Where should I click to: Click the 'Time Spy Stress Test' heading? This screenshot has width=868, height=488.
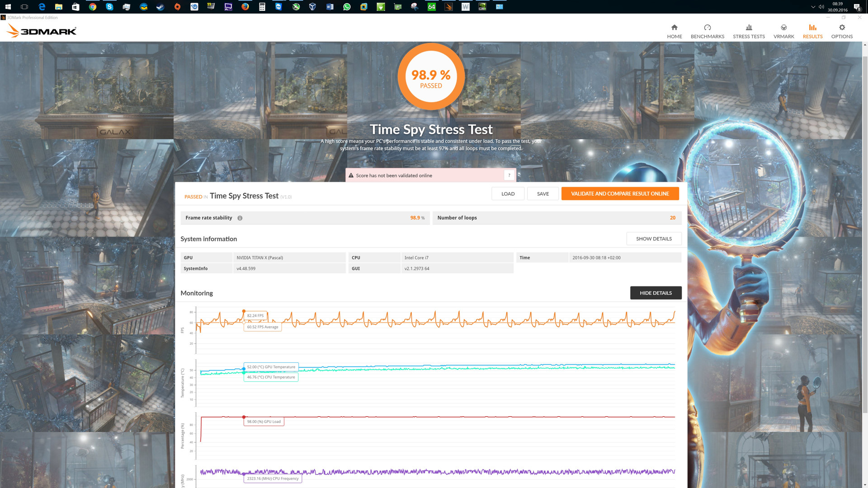tap(431, 129)
